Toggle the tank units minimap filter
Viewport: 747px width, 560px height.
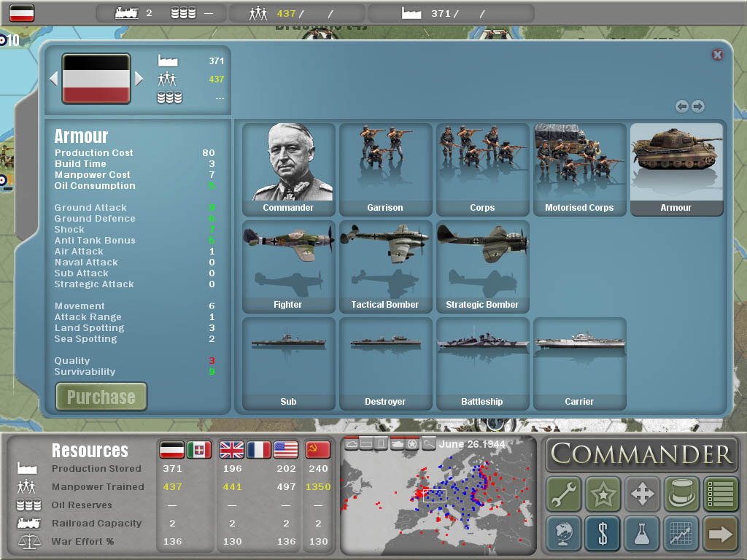[397, 444]
